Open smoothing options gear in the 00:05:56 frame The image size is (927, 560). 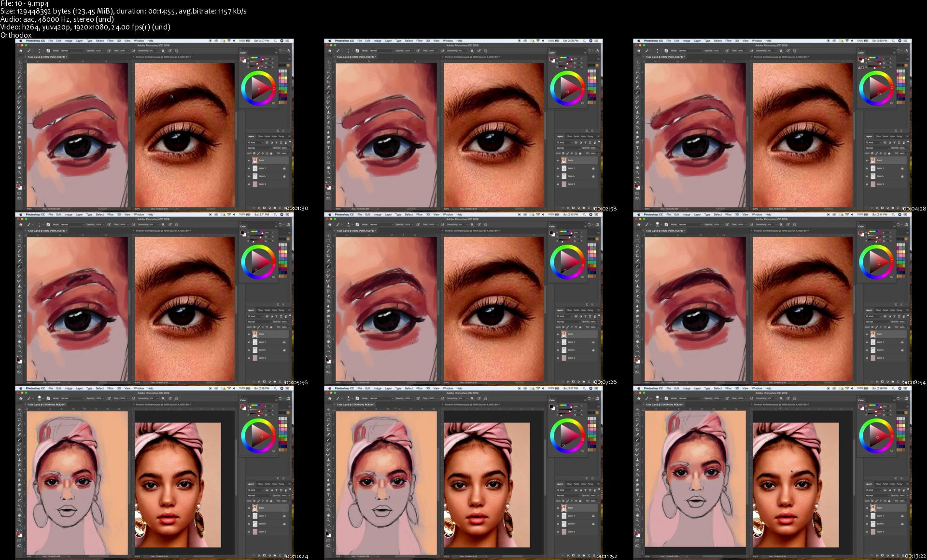163,224
